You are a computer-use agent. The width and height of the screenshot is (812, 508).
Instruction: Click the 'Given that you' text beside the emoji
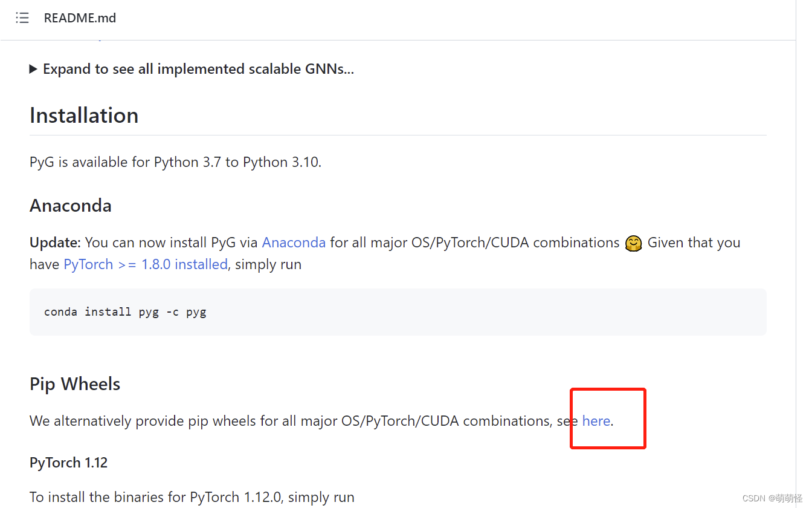point(694,243)
